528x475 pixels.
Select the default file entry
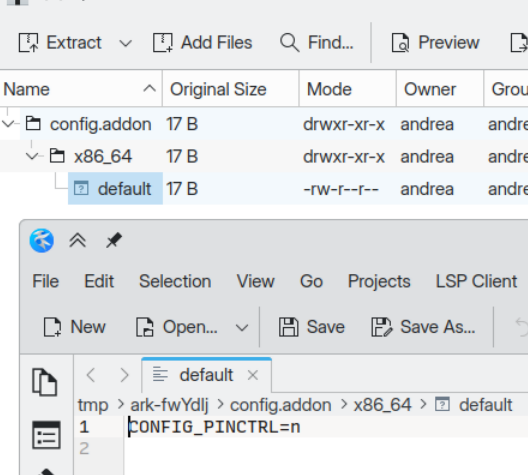pyautogui.click(x=116, y=189)
